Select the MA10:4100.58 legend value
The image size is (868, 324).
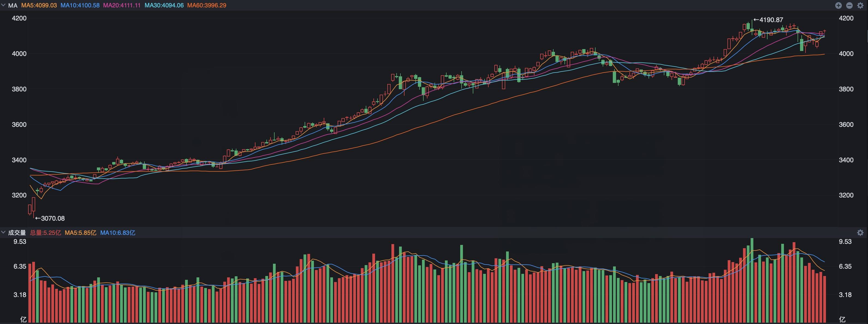click(x=80, y=5)
